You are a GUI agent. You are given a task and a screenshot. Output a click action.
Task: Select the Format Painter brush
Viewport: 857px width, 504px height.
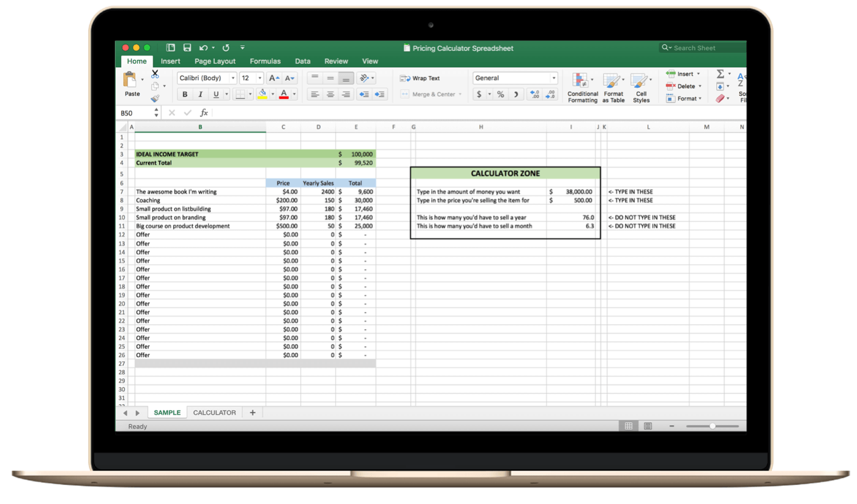click(155, 98)
